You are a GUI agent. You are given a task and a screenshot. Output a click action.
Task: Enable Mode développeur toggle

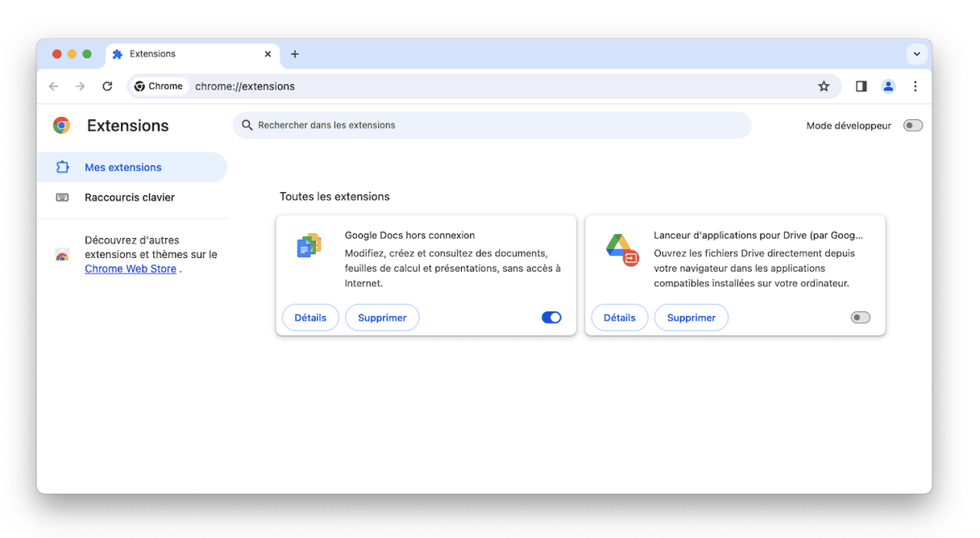pyautogui.click(x=912, y=125)
